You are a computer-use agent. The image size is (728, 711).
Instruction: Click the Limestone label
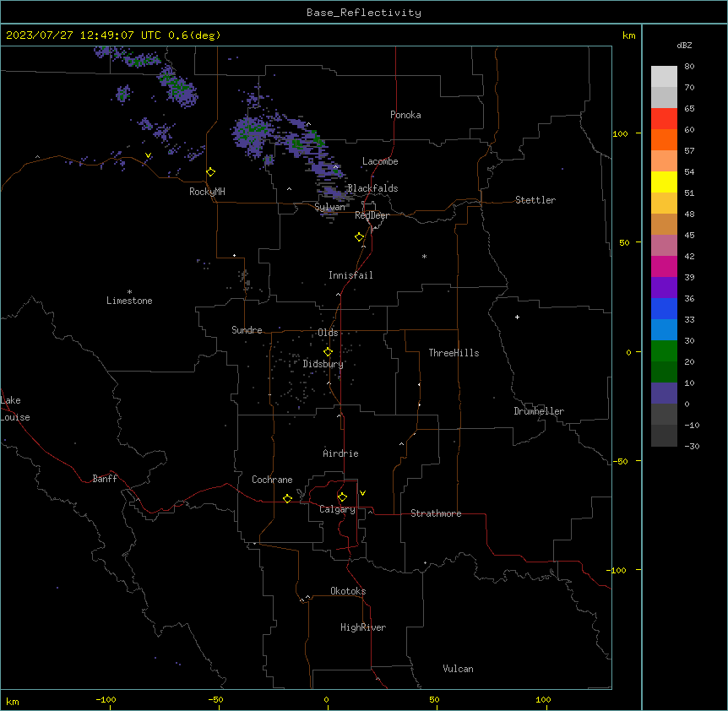point(129,301)
